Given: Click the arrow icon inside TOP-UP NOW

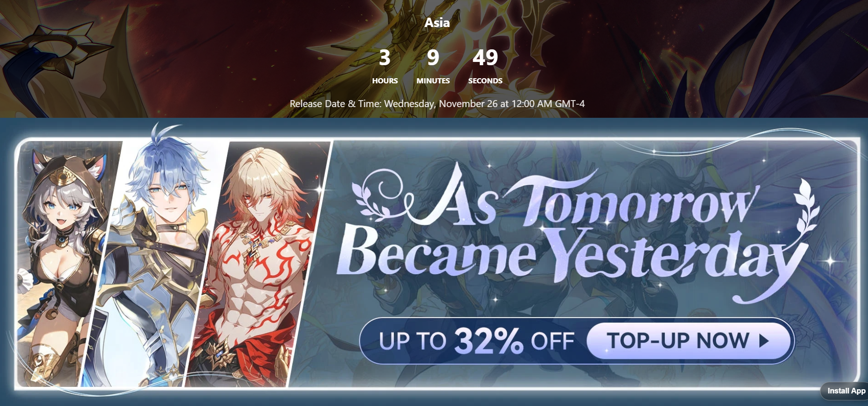Looking at the screenshot, I should point(764,341).
